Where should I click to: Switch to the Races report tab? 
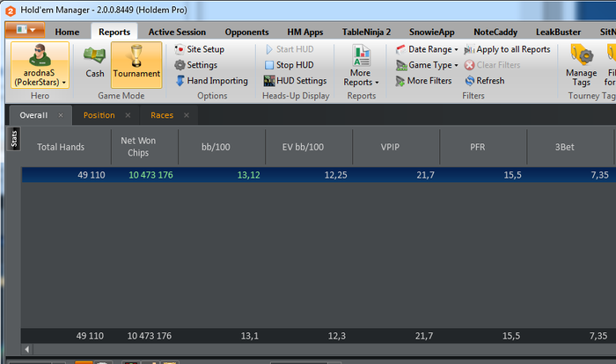coord(162,115)
